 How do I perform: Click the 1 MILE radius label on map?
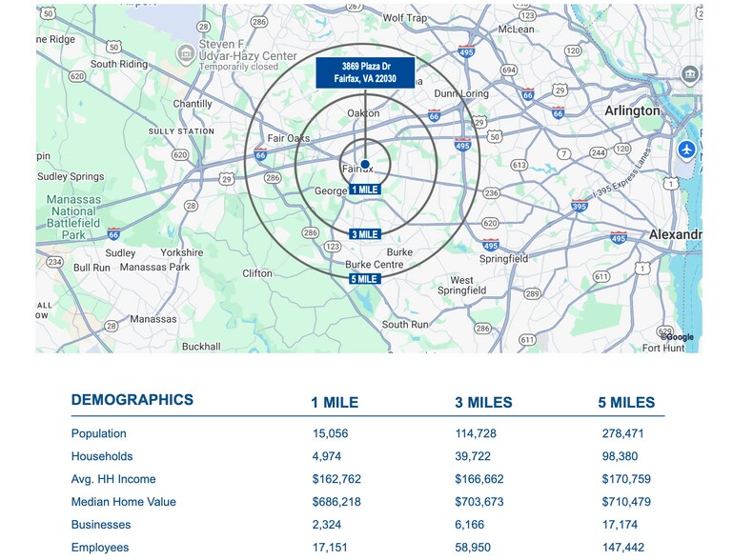(365, 190)
